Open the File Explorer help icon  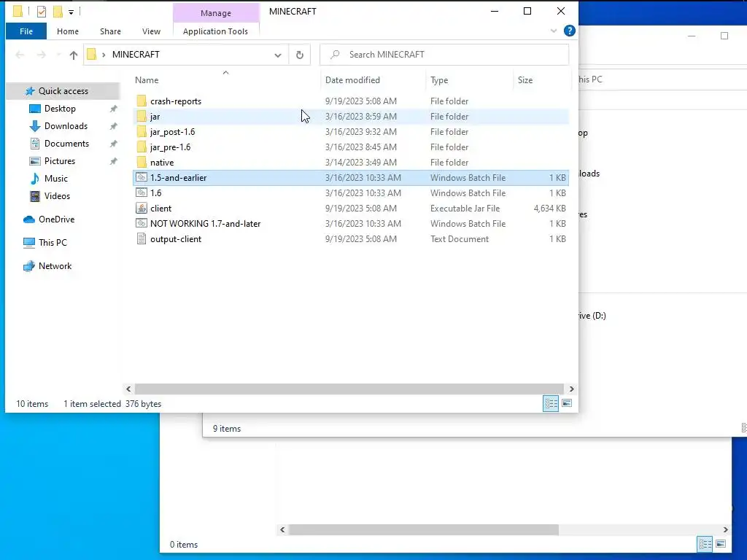coord(569,31)
